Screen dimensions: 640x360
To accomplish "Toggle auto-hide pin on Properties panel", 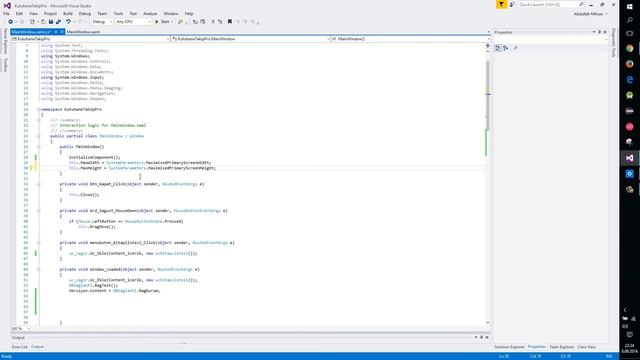I will (x=600, y=32).
